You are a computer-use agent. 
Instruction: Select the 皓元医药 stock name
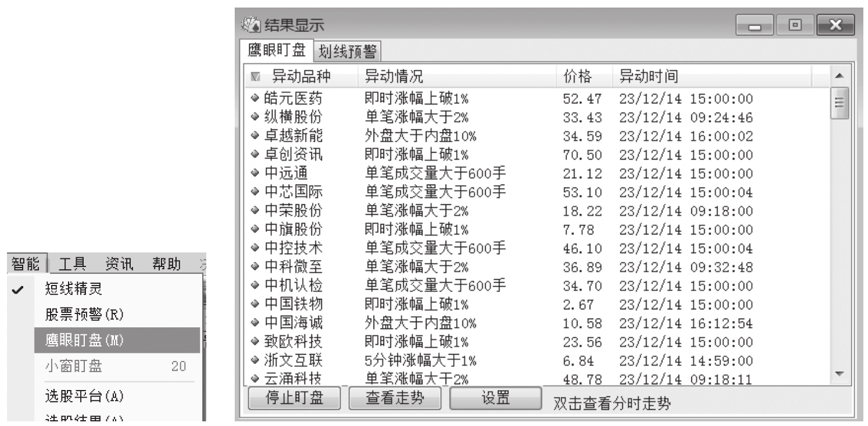(x=293, y=99)
